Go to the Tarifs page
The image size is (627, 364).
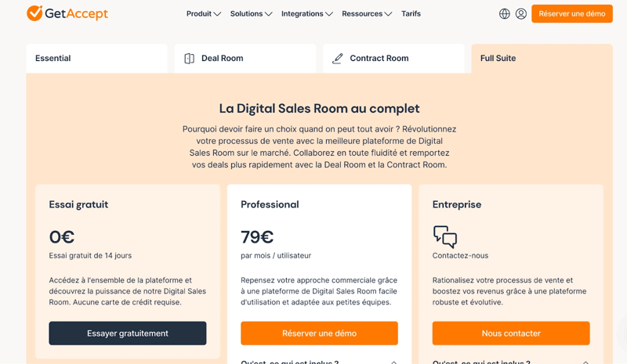pos(411,13)
